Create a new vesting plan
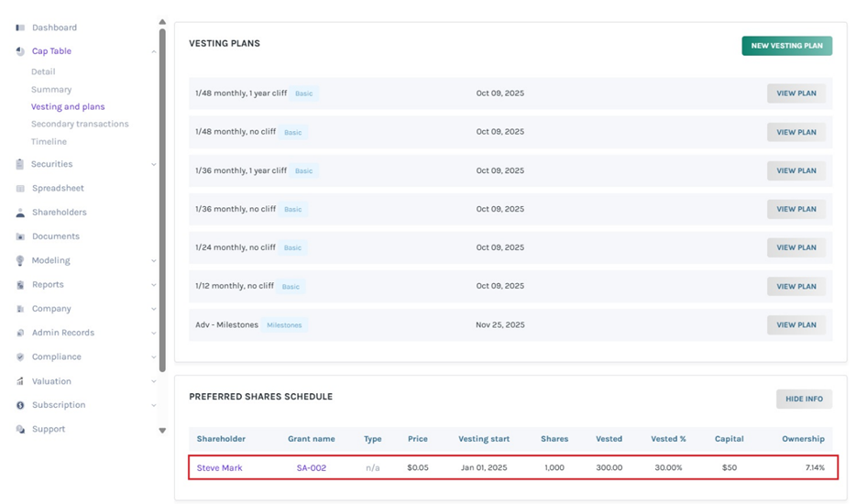 (786, 46)
